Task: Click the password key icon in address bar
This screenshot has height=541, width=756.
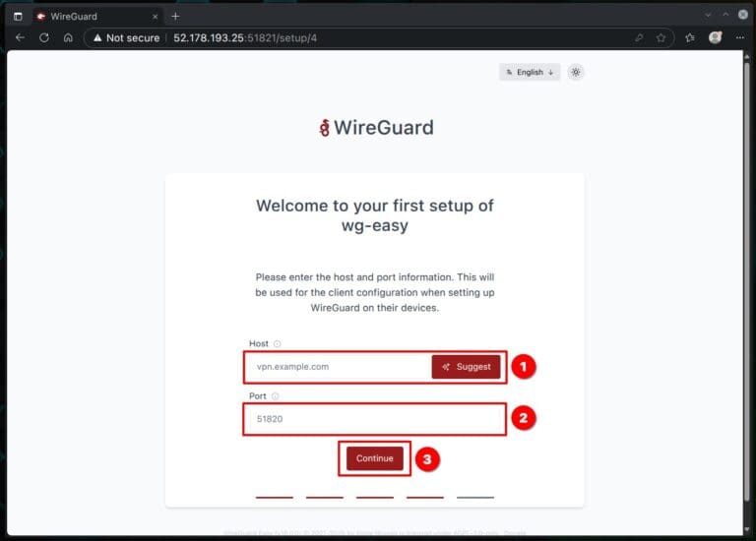Action: (x=639, y=37)
